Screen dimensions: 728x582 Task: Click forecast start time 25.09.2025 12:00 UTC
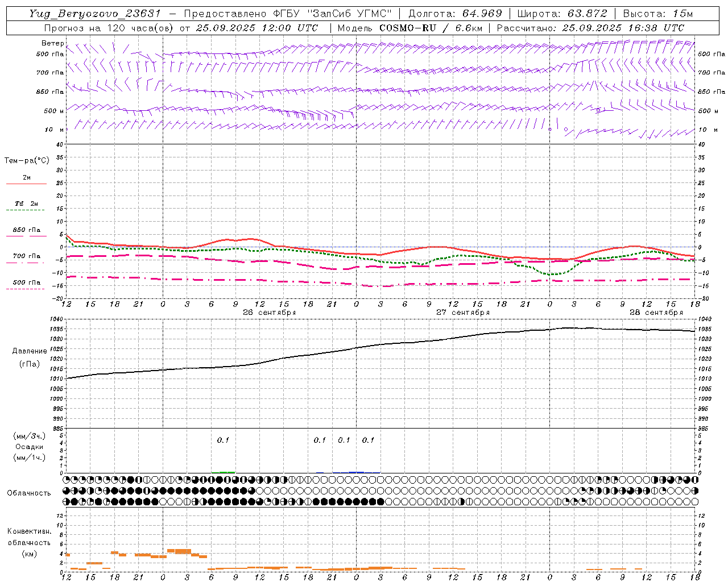pos(257,28)
